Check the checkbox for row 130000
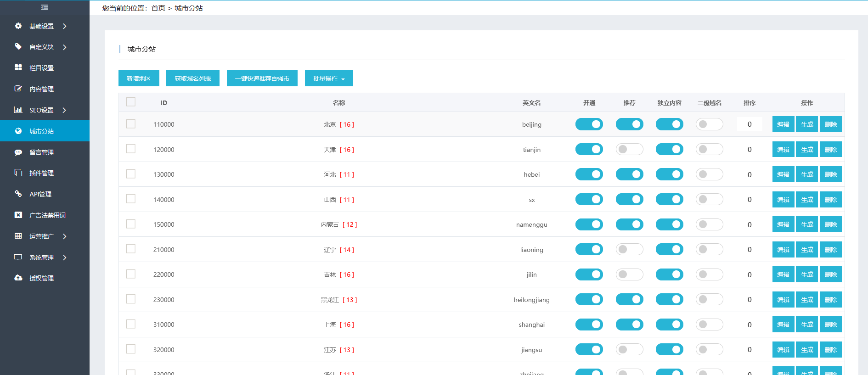The height and width of the screenshot is (375, 868). 131,174
